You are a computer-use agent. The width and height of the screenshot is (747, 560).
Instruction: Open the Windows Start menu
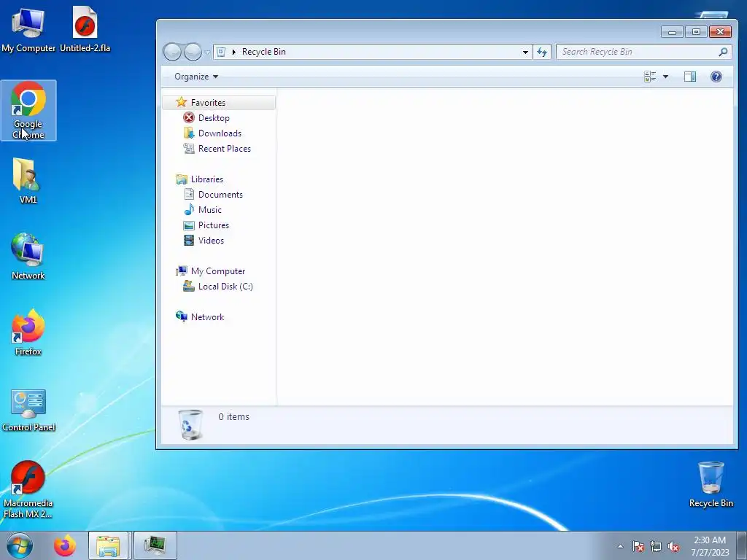click(20, 545)
